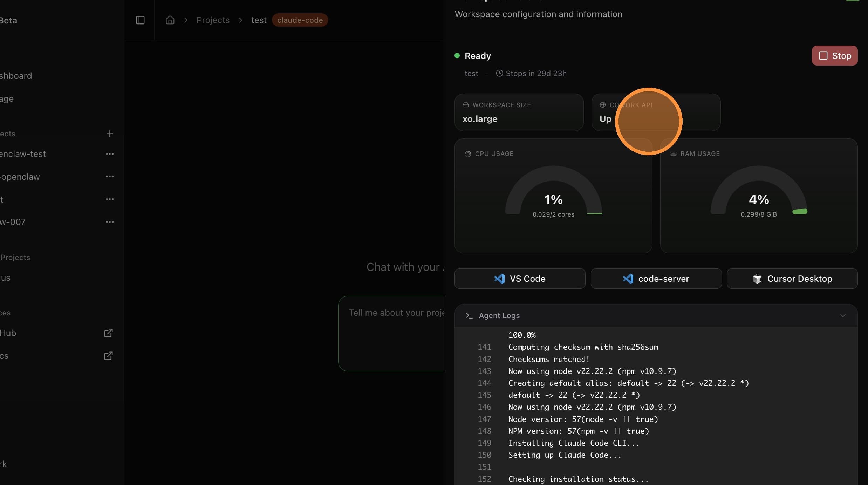
Task: Click the 0.029/2 cores value
Action: pos(553,214)
